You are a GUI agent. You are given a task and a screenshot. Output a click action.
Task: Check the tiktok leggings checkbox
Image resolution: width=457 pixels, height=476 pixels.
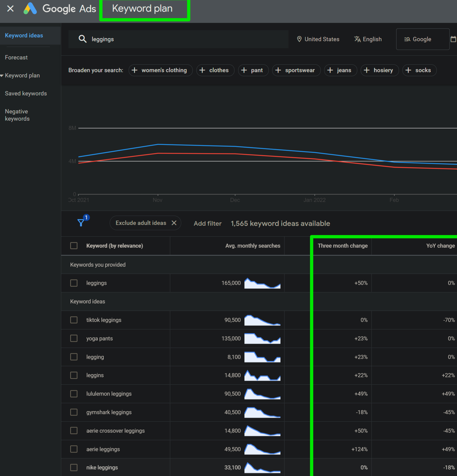[x=74, y=320]
